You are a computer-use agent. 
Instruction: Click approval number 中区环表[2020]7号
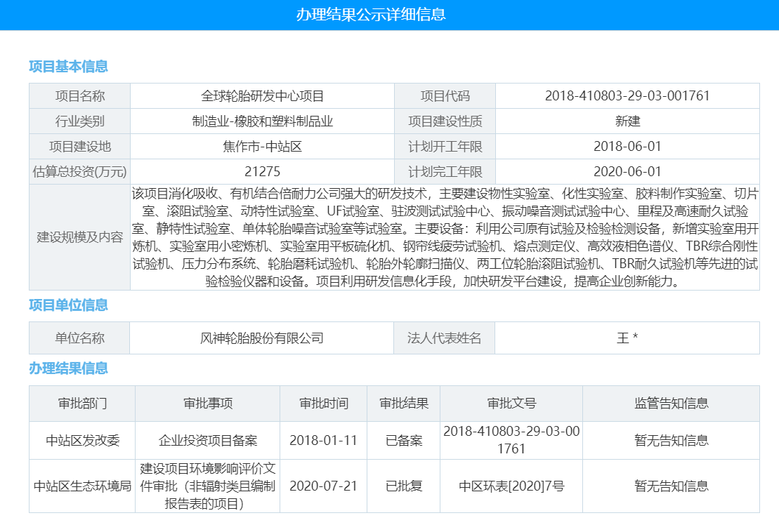[511, 486]
